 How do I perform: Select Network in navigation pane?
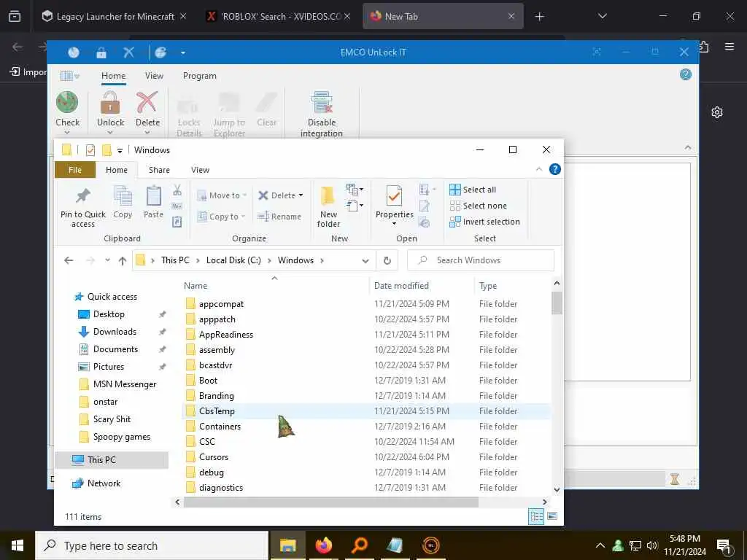pyautogui.click(x=104, y=483)
